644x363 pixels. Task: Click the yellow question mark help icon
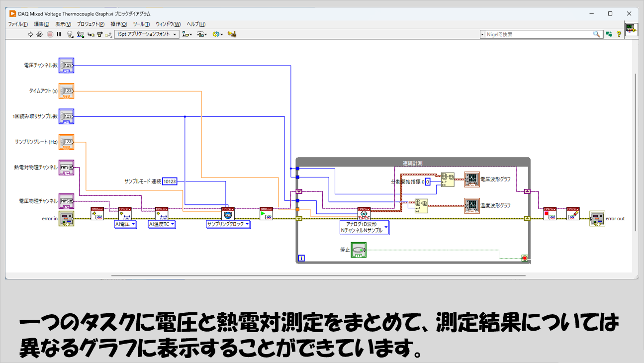point(619,34)
